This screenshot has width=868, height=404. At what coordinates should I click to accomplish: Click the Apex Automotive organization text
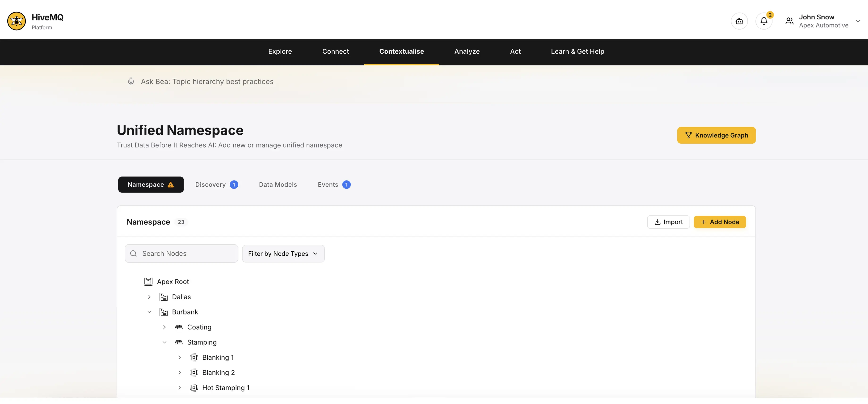[824, 26]
